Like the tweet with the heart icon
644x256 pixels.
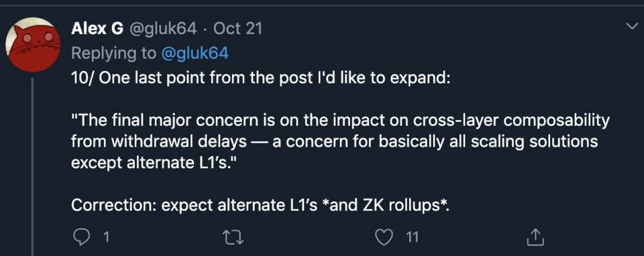point(384,237)
